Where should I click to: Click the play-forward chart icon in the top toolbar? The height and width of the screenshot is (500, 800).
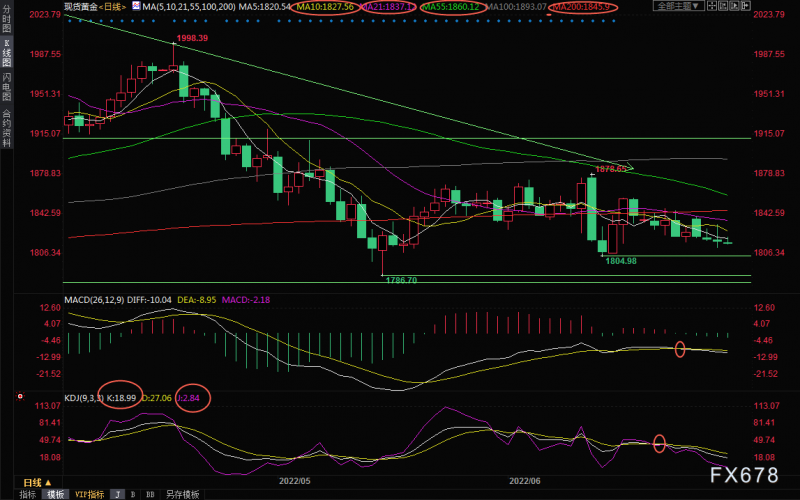pos(734,6)
